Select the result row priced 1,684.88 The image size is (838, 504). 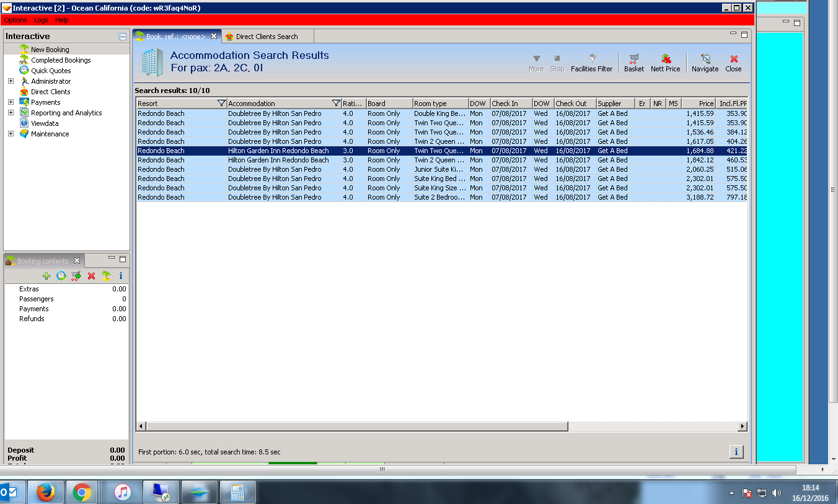[441, 151]
